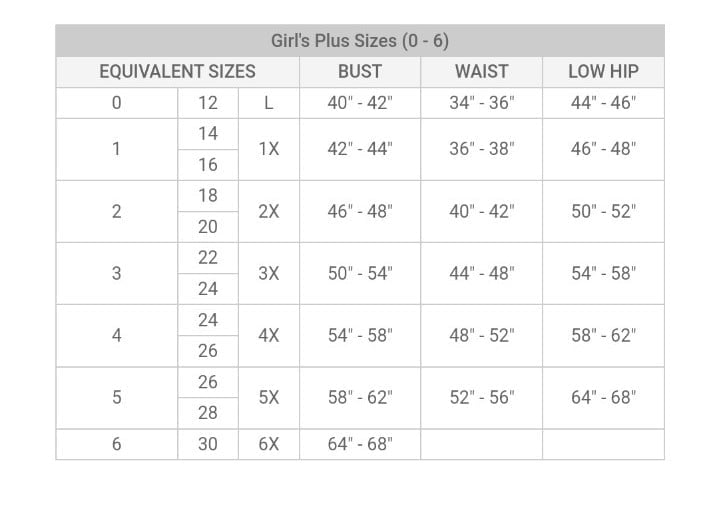Screen dimensions: 719x508
Task: Select the EQUIVALENT SIZES header cell
Action: click(177, 72)
